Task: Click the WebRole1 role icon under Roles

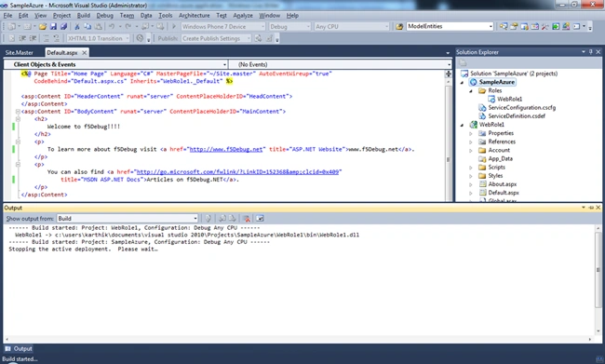Action: 491,100
